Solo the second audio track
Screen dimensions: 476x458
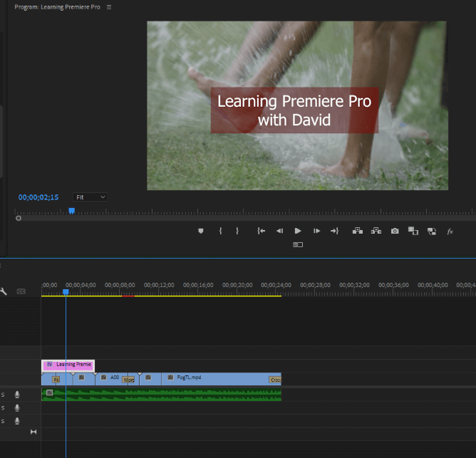pos(3,408)
